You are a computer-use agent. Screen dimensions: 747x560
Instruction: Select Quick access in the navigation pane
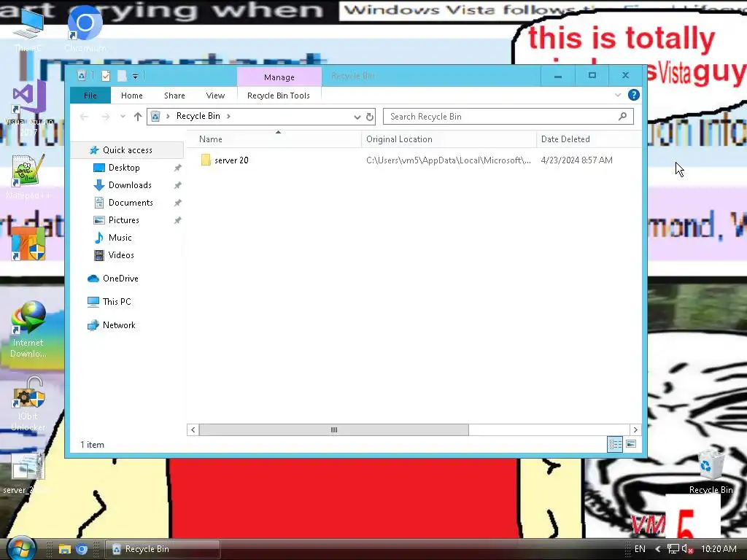(x=127, y=150)
